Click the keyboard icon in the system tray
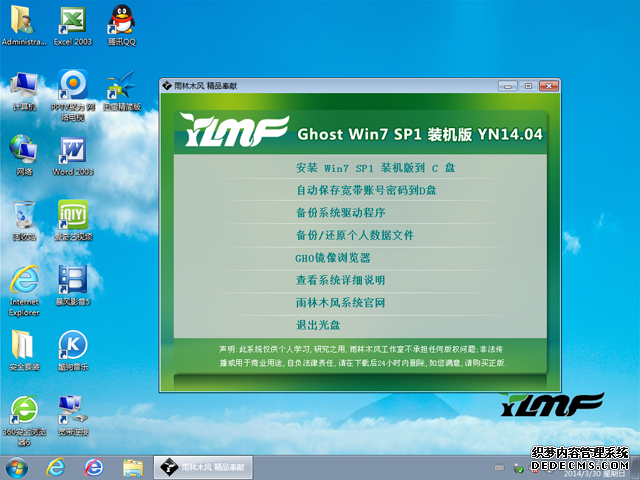Screen dimensions: 640x480 [x=499, y=468]
